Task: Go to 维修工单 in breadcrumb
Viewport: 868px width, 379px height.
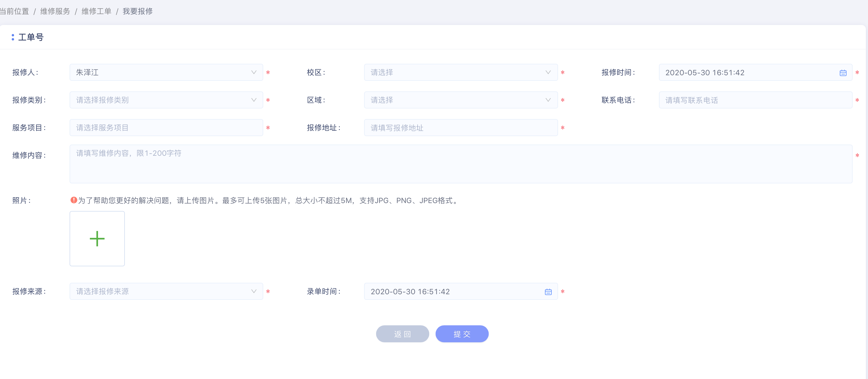Action: (96, 11)
